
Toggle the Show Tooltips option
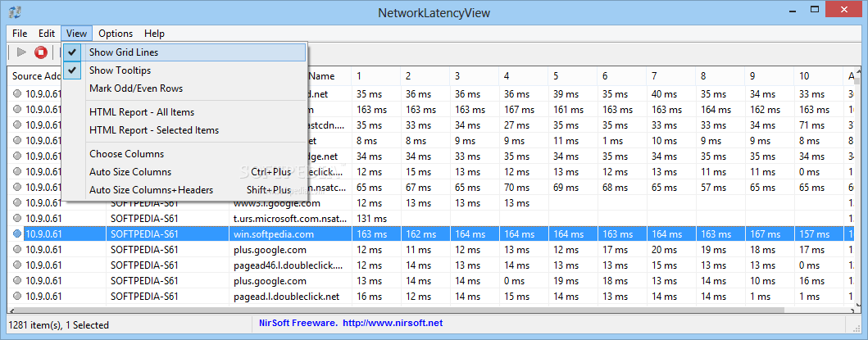(184, 70)
